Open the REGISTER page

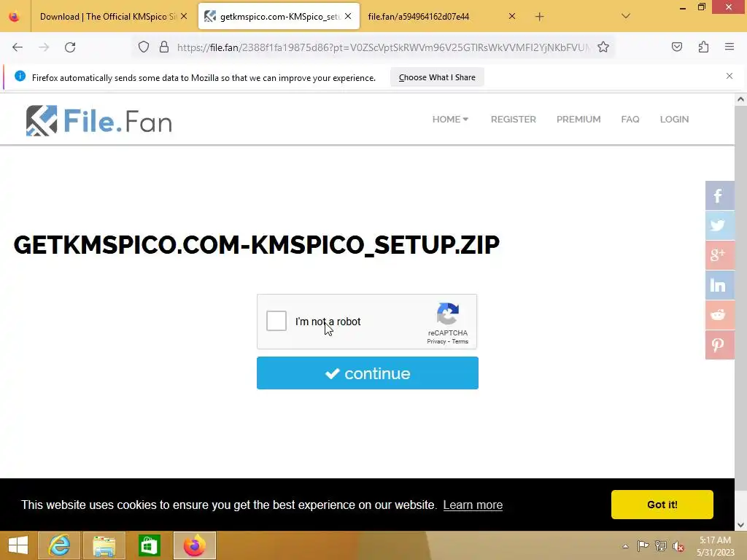point(513,120)
